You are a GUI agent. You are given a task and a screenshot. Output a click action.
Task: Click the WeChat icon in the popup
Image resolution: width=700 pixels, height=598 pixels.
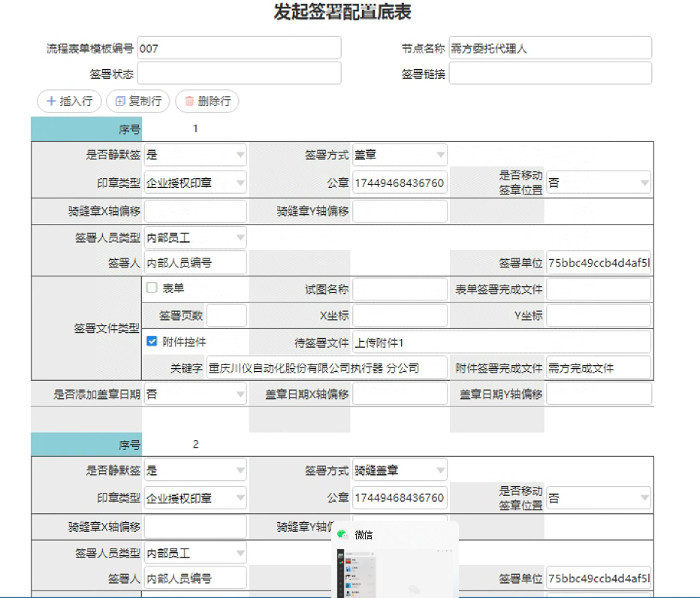pyautogui.click(x=342, y=535)
